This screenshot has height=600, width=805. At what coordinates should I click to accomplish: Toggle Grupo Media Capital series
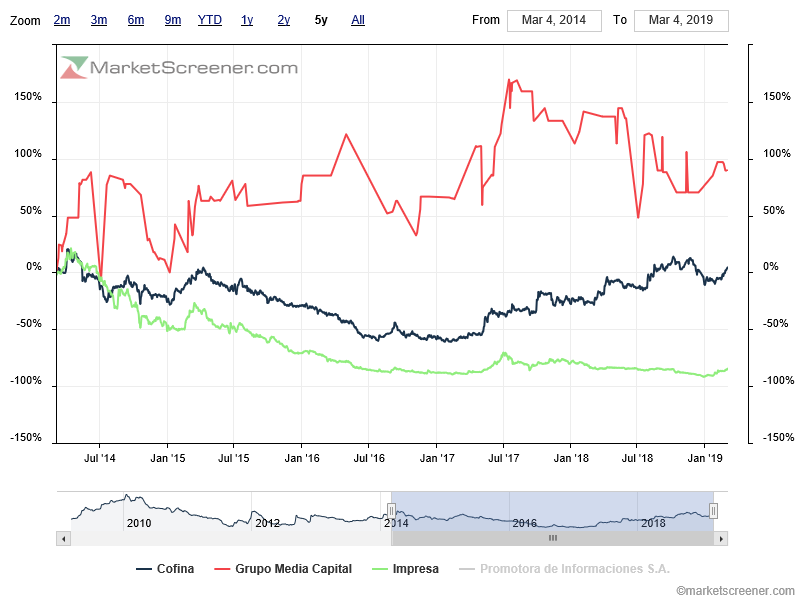pos(283,569)
